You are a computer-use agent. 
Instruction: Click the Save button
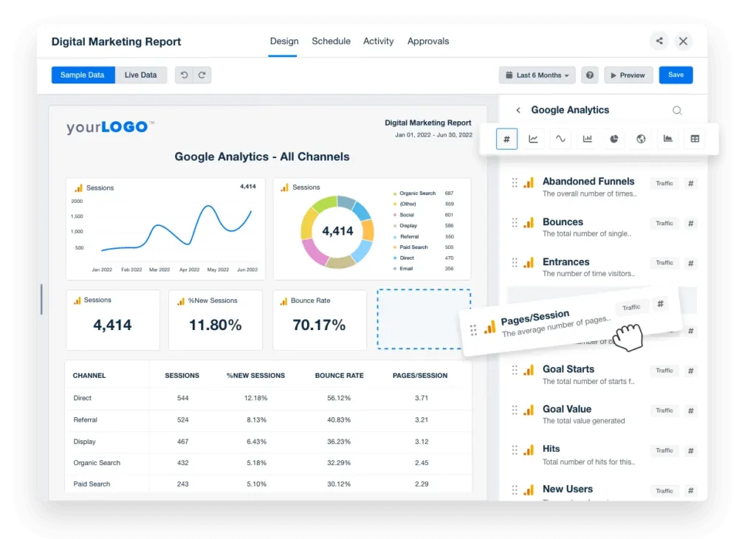click(676, 75)
